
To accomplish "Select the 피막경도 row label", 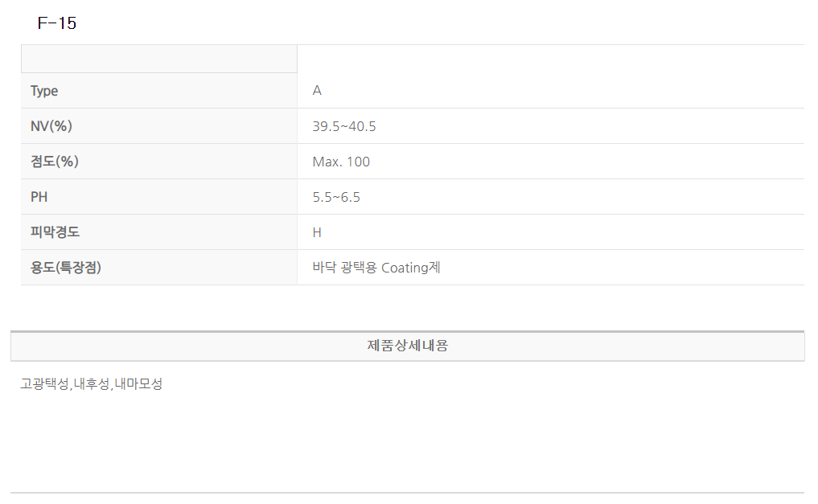I will (x=55, y=232).
